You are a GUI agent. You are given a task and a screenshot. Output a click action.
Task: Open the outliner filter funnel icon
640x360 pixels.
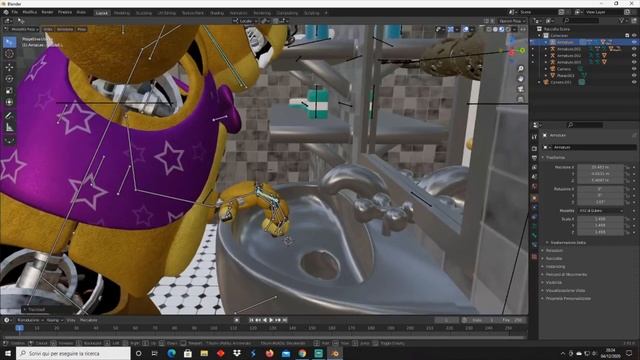tap(622, 20)
